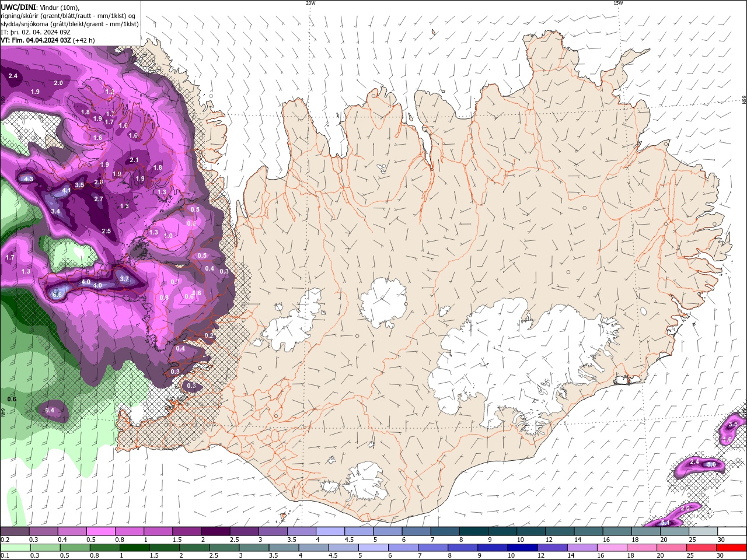Click the Hofsjökull glacier in central Iceland
The width and height of the screenshot is (747, 560).
pyautogui.click(x=383, y=301)
